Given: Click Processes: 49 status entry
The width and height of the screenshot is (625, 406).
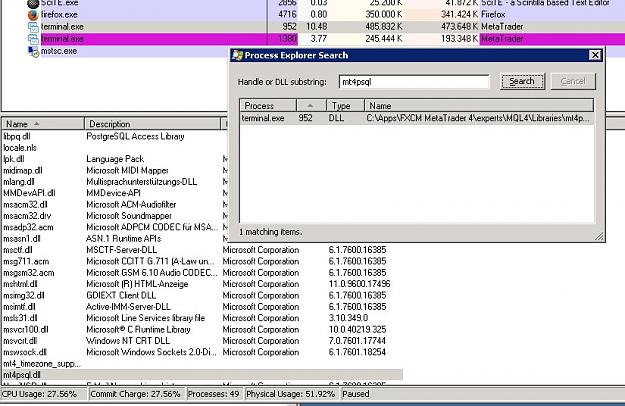Looking at the screenshot, I should point(213,394).
